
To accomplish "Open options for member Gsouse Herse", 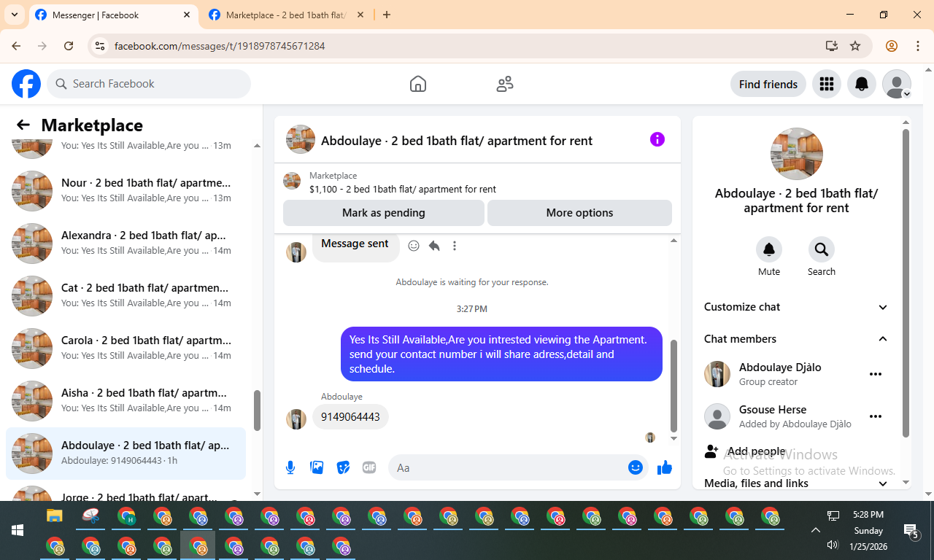I will (876, 416).
